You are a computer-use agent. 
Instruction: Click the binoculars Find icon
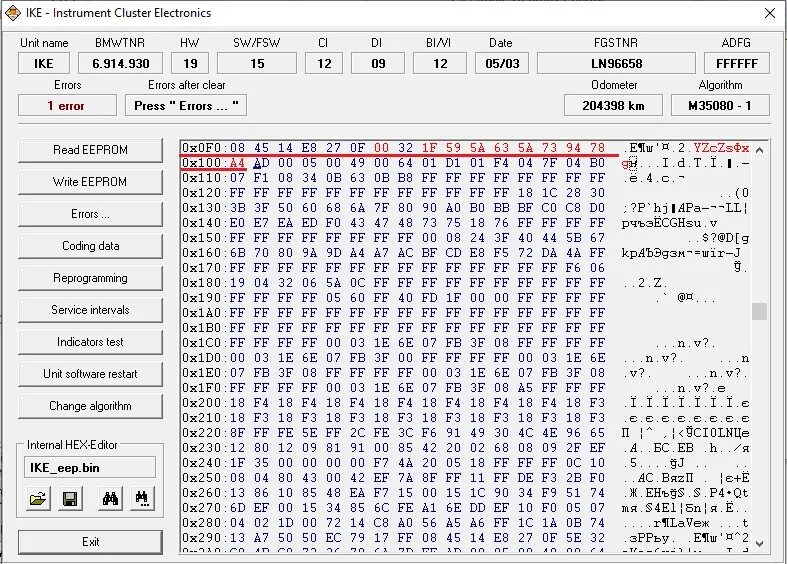110,498
